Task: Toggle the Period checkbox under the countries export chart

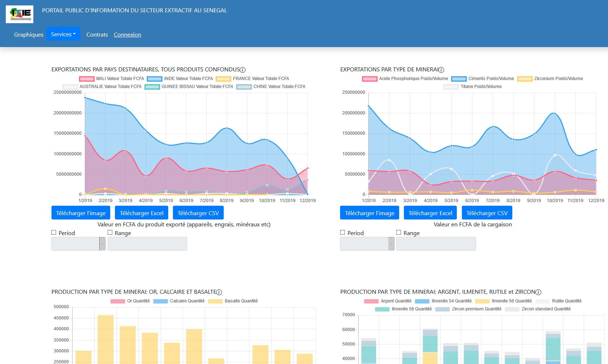Action: tap(54, 233)
